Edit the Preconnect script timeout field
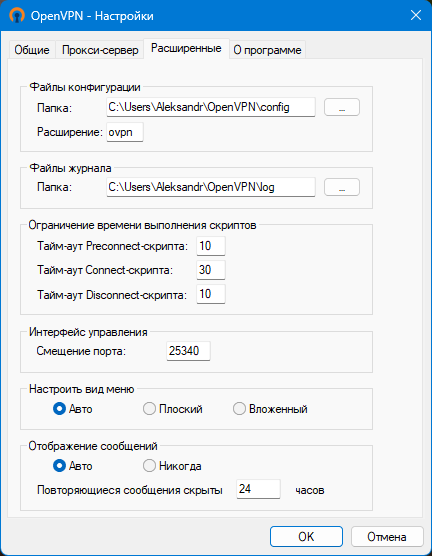This screenshot has height=556, width=432. (211, 246)
